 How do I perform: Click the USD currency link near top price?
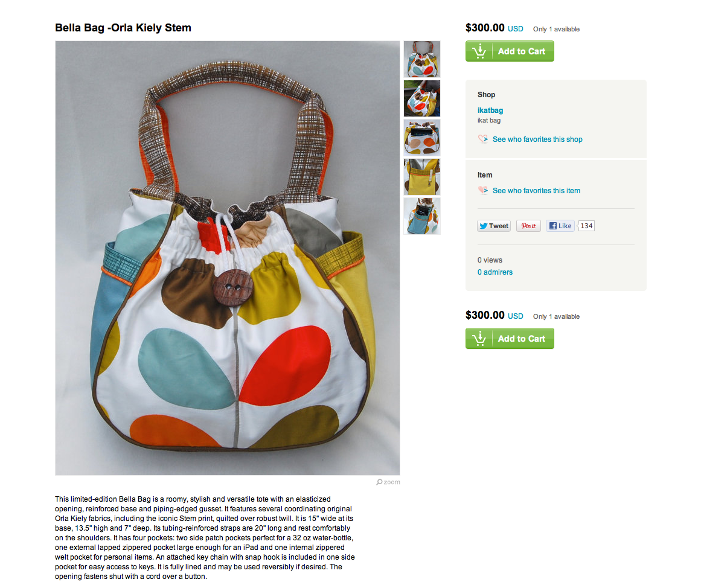pos(516,29)
